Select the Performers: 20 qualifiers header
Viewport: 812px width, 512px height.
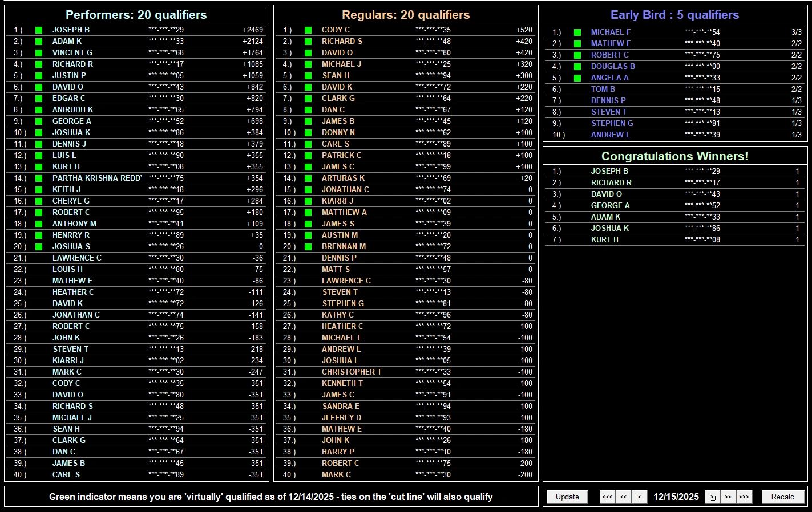pyautogui.click(x=136, y=15)
